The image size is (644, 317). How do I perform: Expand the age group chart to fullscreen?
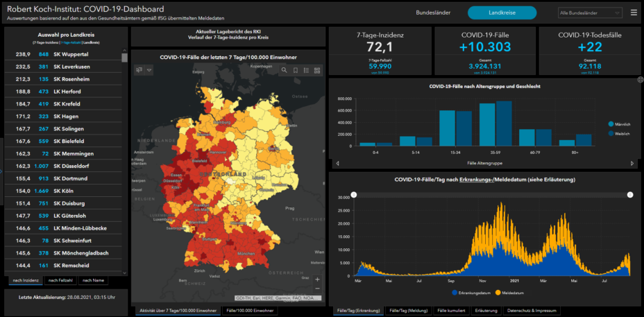(x=639, y=80)
